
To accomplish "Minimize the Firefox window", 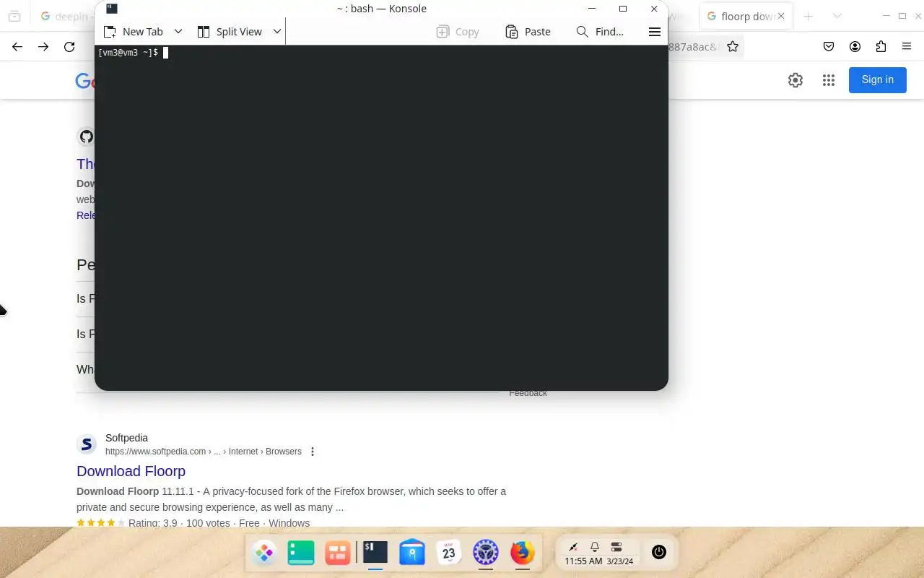I will (886, 16).
